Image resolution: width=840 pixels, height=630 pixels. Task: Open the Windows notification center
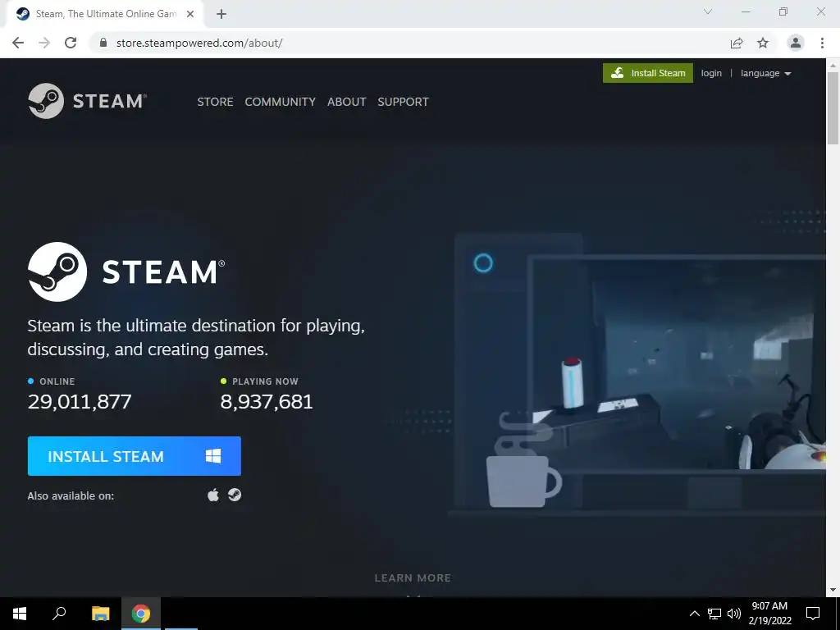point(813,614)
